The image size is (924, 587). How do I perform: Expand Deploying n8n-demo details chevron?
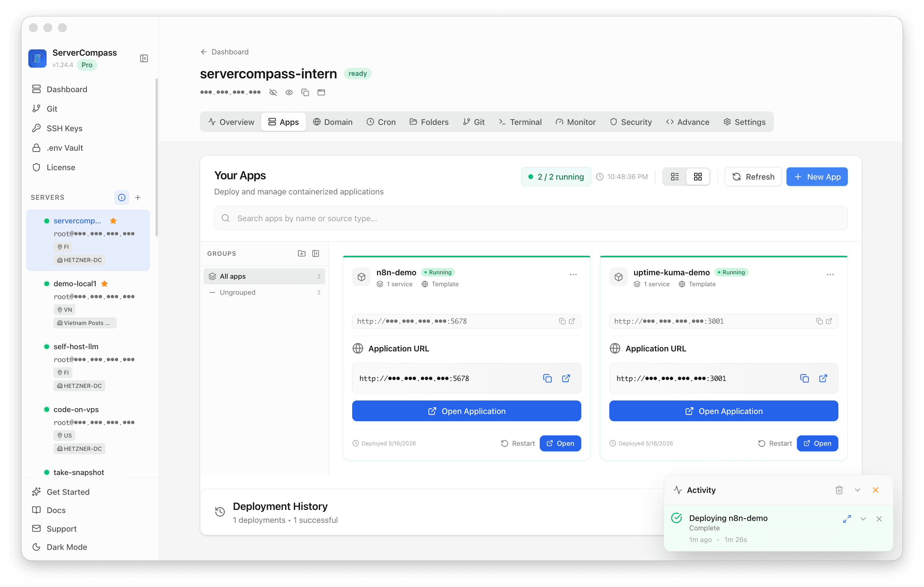[x=863, y=519]
